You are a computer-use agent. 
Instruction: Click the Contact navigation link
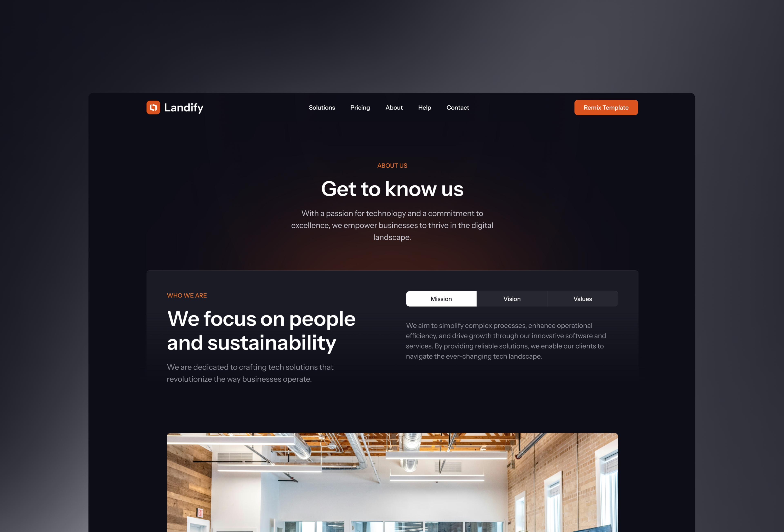pos(458,107)
